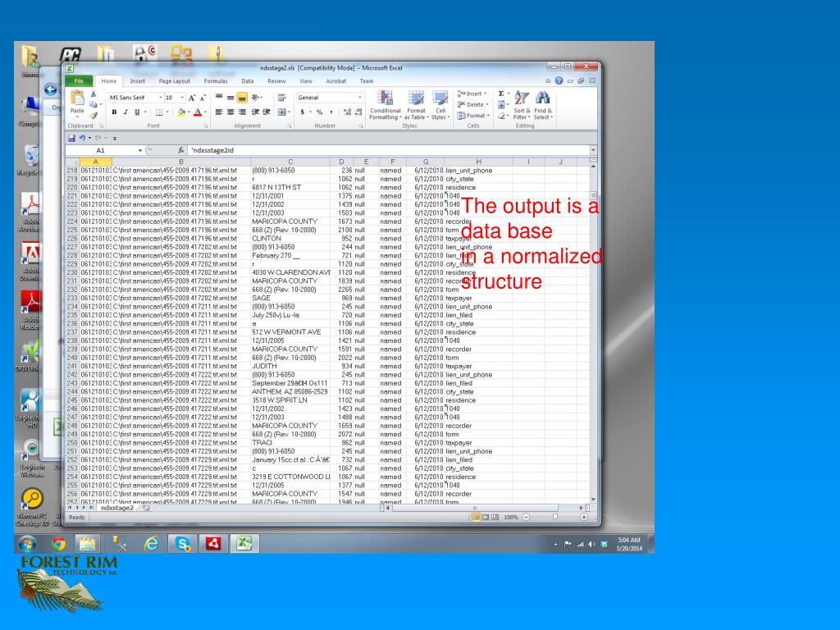The width and height of the screenshot is (840, 630).
Task: Open the Font size dropdown showing 10
Action: click(182, 98)
